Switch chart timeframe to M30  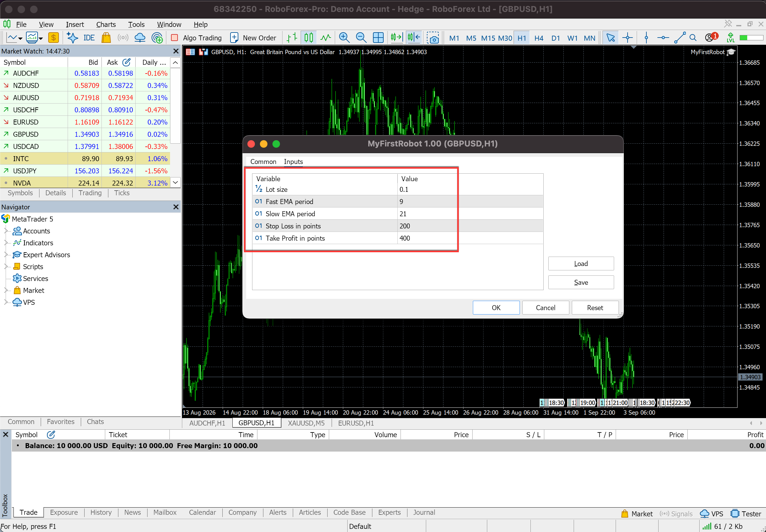coord(505,38)
